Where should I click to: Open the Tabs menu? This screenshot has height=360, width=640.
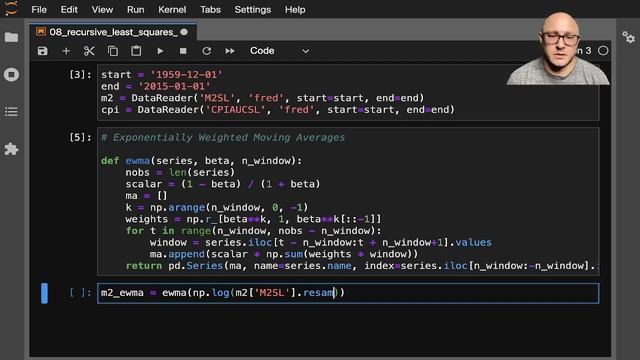pos(210,9)
